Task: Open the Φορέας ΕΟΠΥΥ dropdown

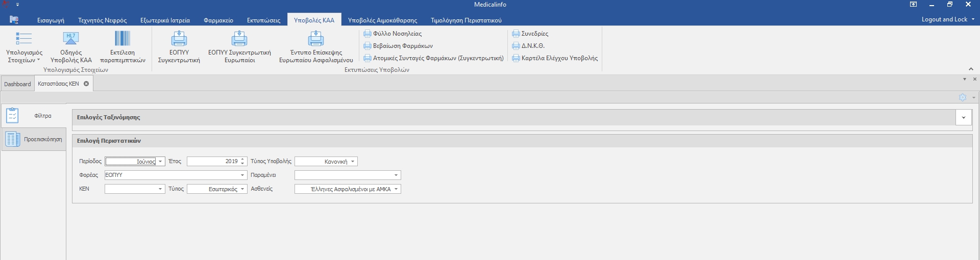Action: [242, 175]
